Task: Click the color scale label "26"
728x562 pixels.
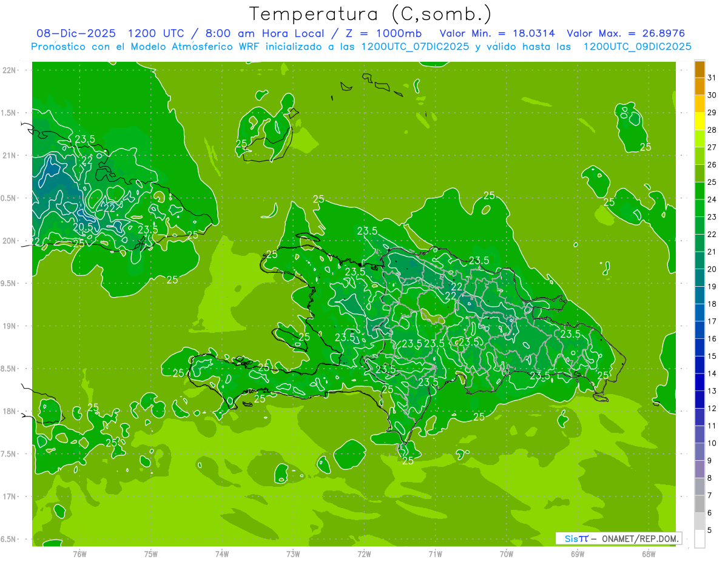Action: (x=712, y=165)
